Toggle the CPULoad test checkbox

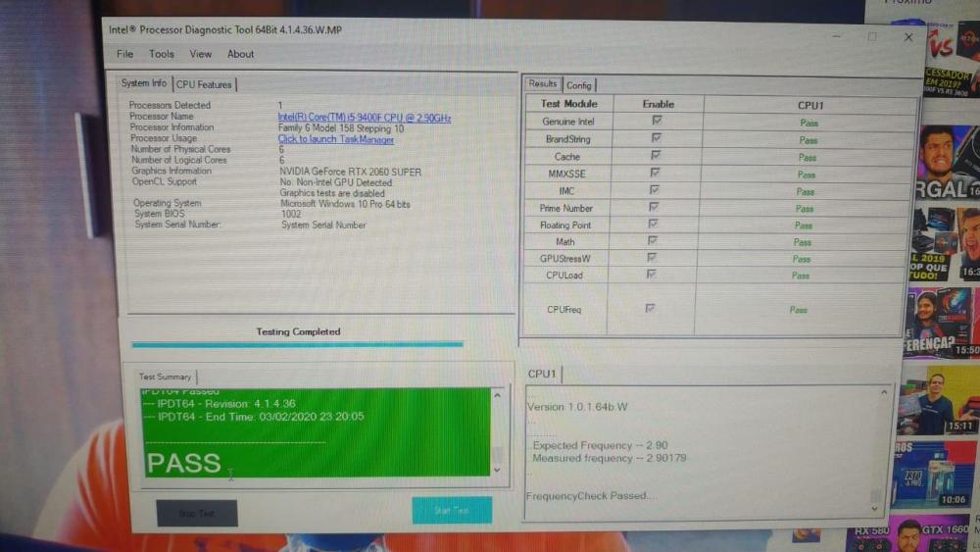coord(651,274)
